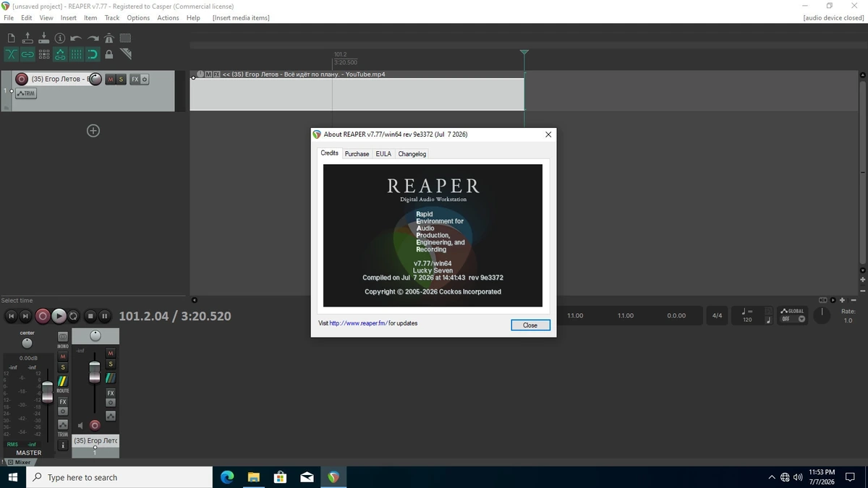Adjust track 1 volume knob in track panel
The width and height of the screenshot is (868, 488).
[x=95, y=79]
